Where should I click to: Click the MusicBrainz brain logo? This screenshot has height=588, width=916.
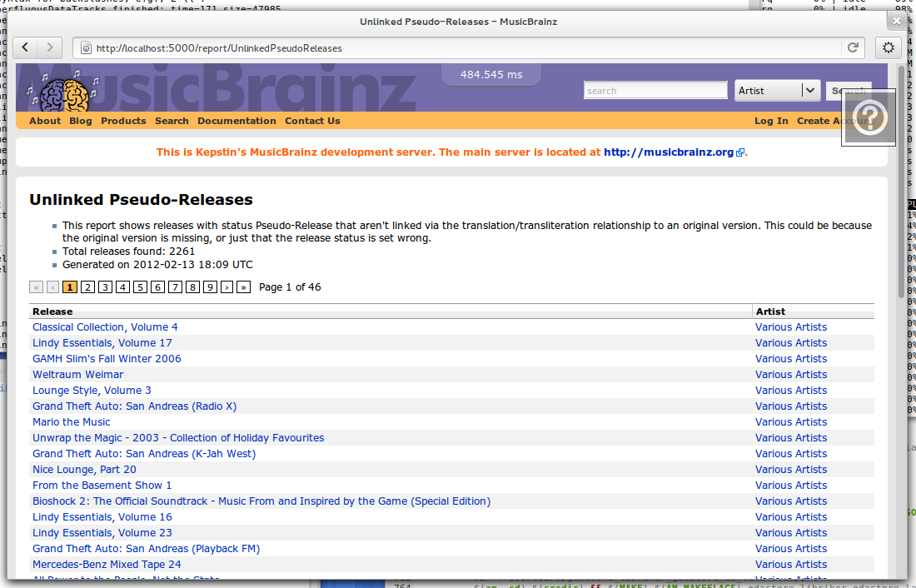tap(63, 93)
